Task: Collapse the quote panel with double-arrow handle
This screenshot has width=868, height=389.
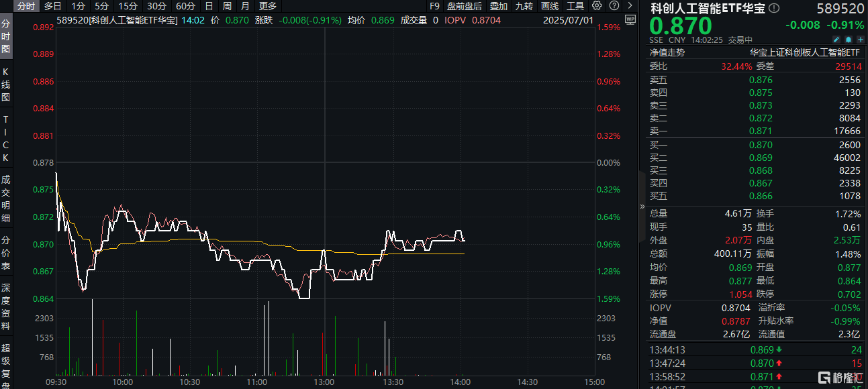Action: pyautogui.click(x=641, y=207)
